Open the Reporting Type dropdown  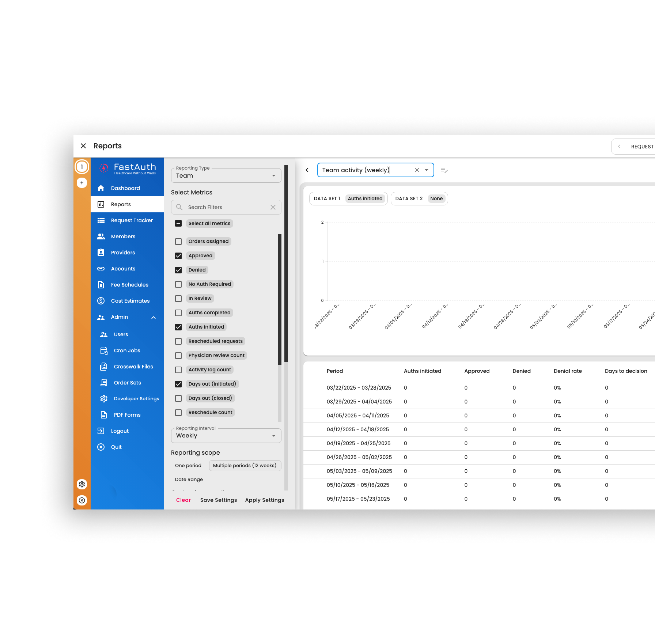click(x=226, y=176)
